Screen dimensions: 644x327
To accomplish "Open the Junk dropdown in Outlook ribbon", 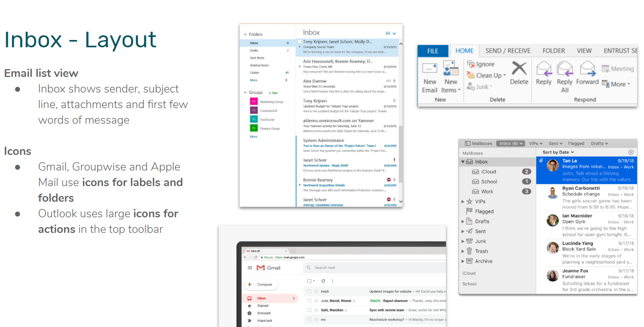I will pyautogui.click(x=481, y=87).
